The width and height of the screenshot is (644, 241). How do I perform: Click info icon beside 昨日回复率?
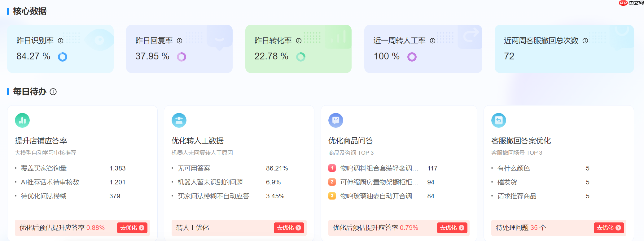coord(180,41)
